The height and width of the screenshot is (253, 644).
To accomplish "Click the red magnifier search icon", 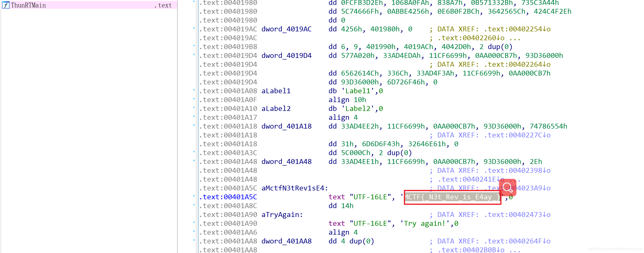I will point(507,187).
